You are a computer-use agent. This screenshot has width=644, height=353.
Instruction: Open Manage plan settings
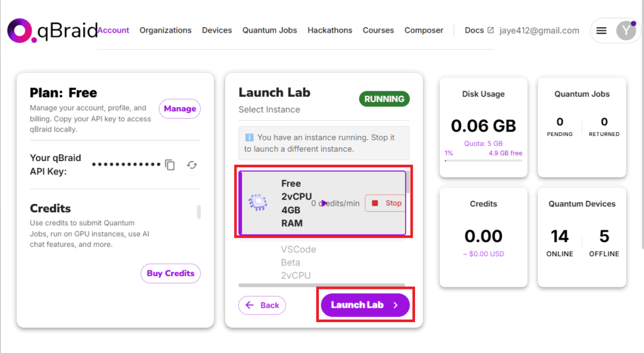tap(180, 109)
